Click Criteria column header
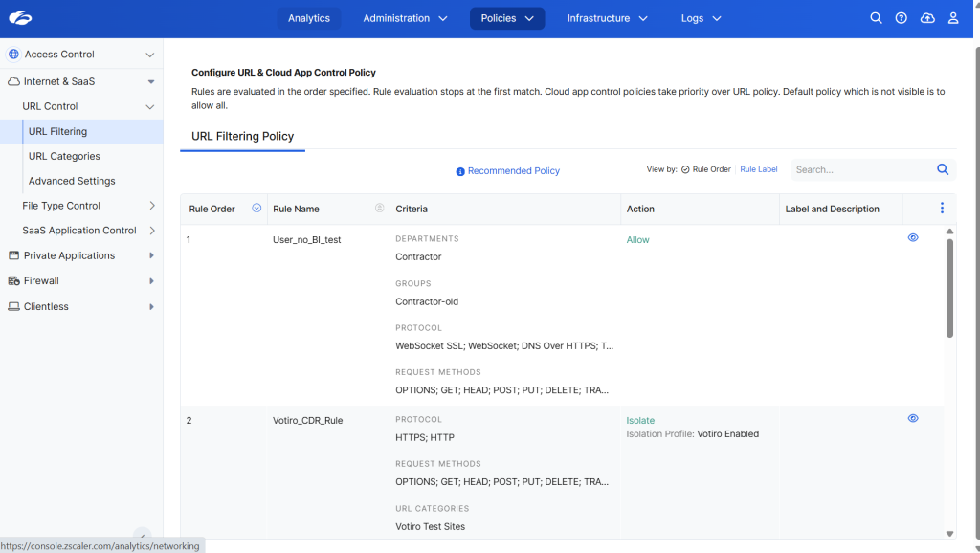Screen dimensions: 980x553 (x=412, y=209)
